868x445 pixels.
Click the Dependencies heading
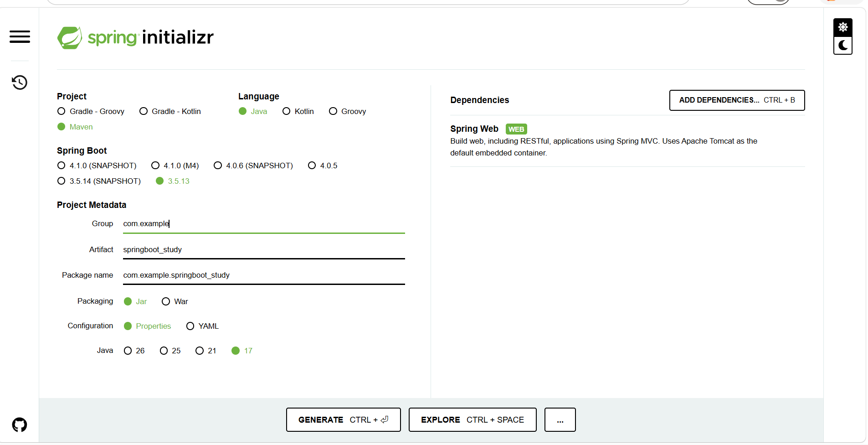pos(480,100)
